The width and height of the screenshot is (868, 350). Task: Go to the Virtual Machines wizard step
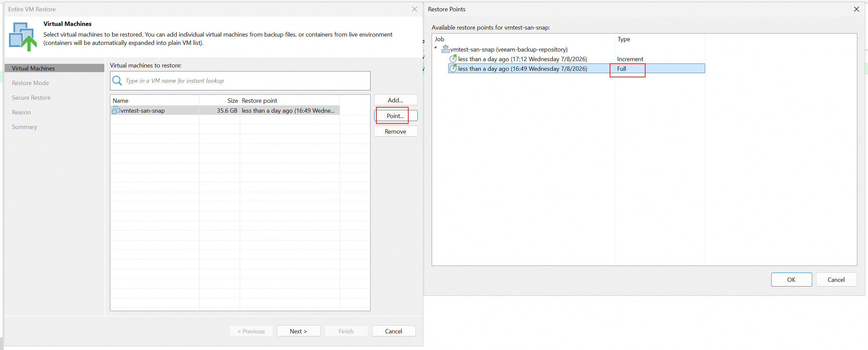pyautogui.click(x=54, y=68)
